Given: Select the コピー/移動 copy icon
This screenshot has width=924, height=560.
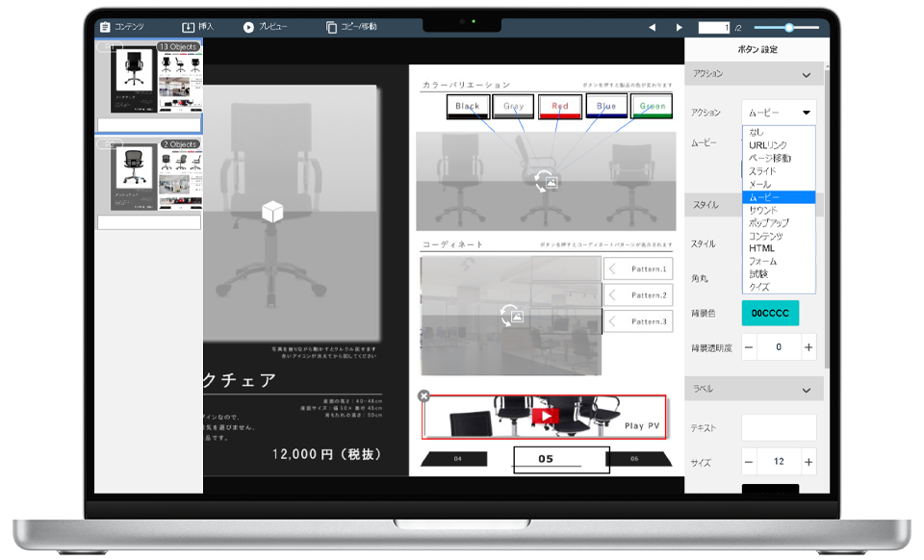Looking at the screenshot, I should (x=332, y=27).
